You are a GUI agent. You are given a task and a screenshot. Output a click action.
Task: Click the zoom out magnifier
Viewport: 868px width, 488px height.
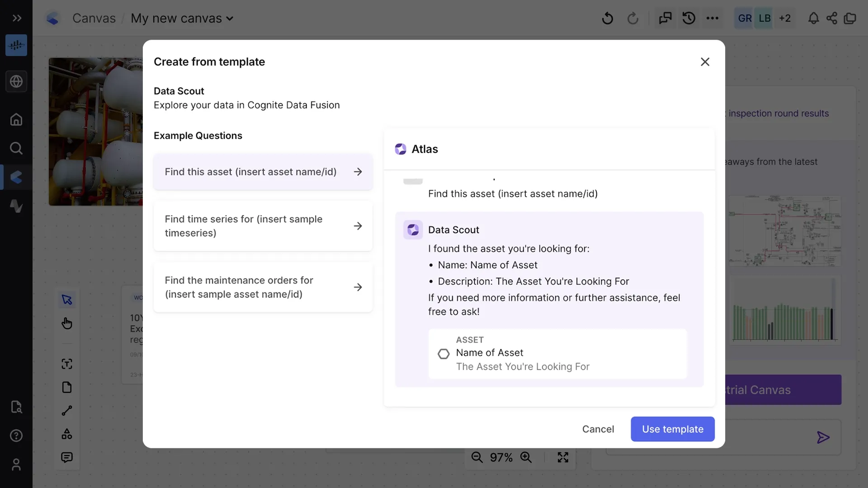click(x=477, y=457)
